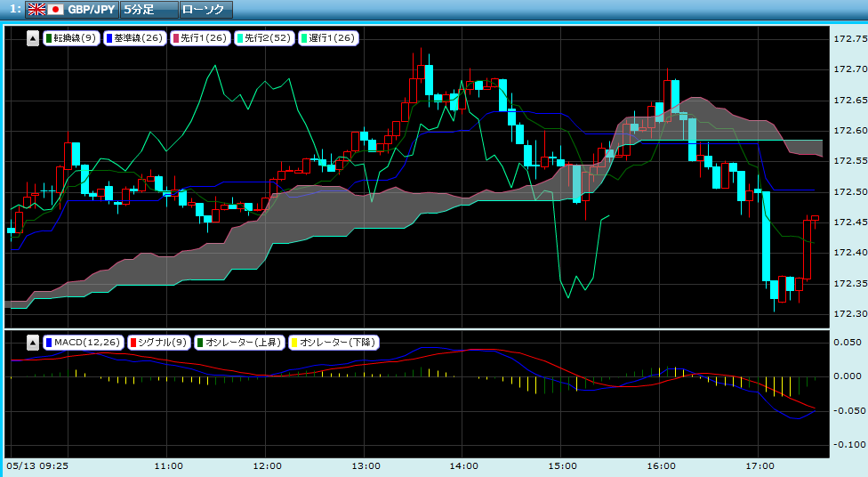868x477 pixels.
Task: Toggle the シグナル(9) signal line
Action: click(x=159, y=343)
